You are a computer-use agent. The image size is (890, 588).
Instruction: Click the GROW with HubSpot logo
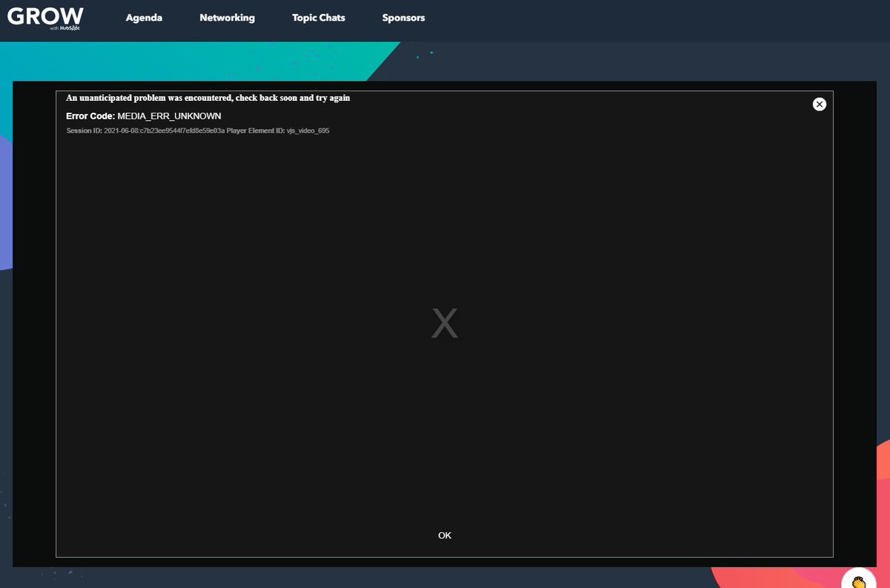[x=45, y=18]
